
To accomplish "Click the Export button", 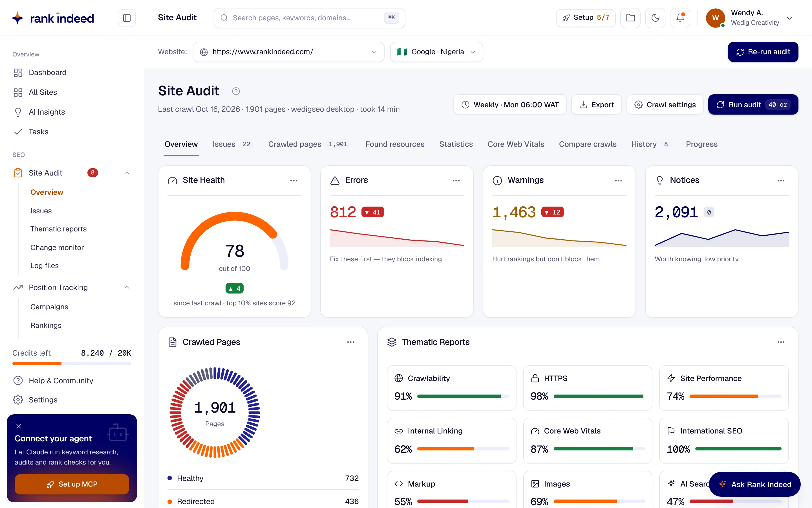I will tap(597, 104).
